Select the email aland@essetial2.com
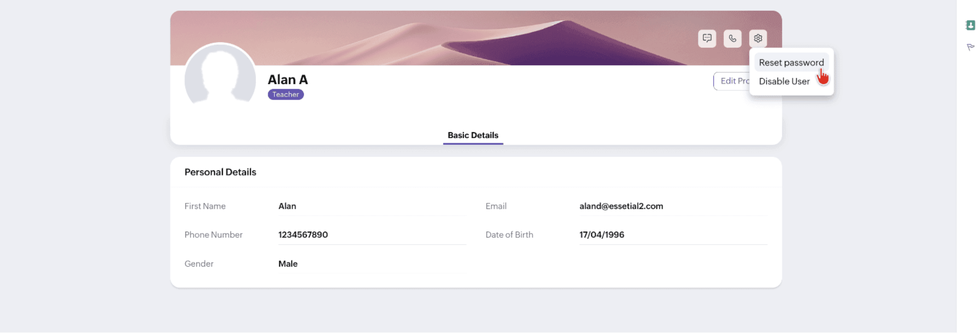Screen dimensions: 980x336 pyautogui.click(x=621, y=206)
